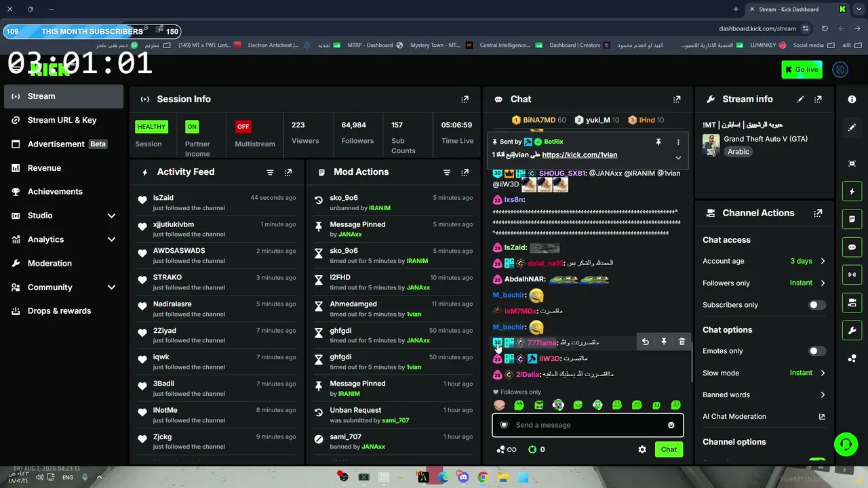Open the Advertisement Beta page
The image size is (868, 488).
64,144
